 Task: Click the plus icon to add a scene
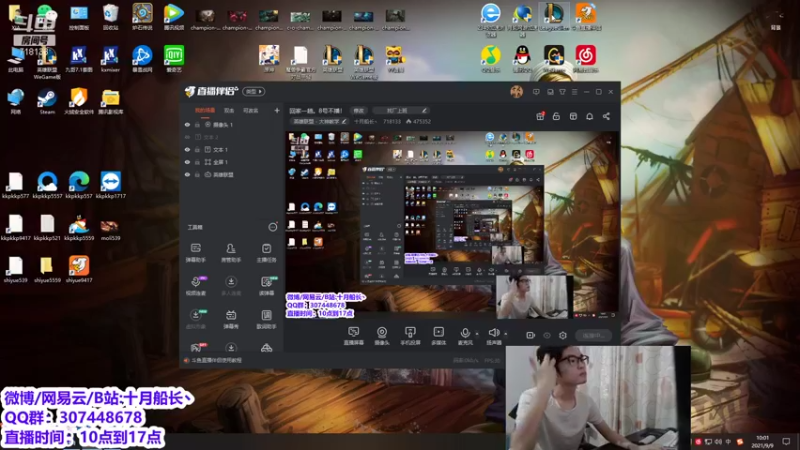[x=277, y=110]
